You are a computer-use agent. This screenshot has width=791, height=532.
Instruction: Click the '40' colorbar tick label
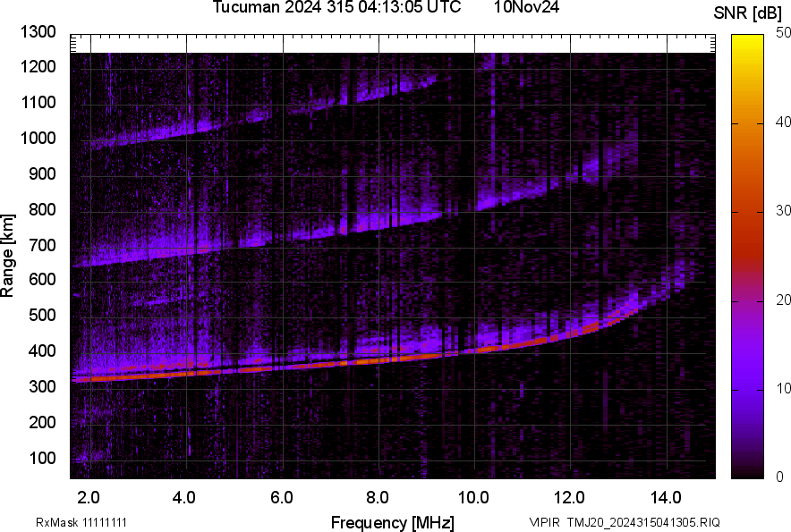click(783, 122)
